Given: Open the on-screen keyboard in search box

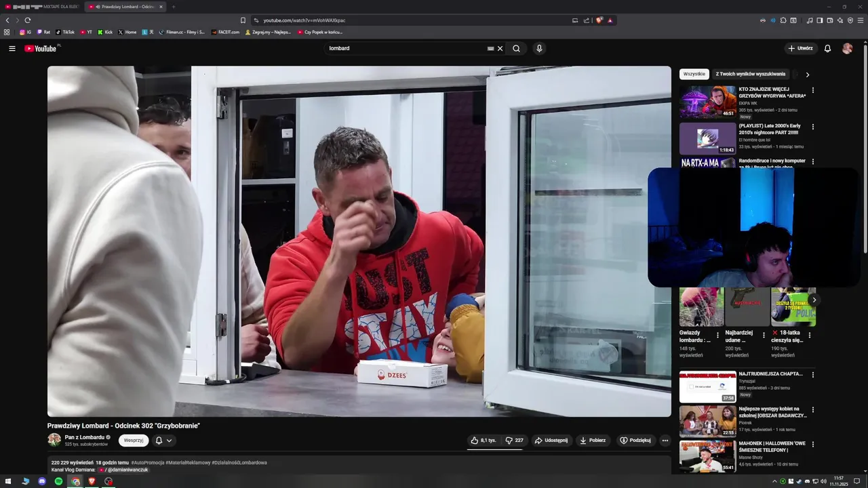Looking at the screenshot, I should point(490,48).
